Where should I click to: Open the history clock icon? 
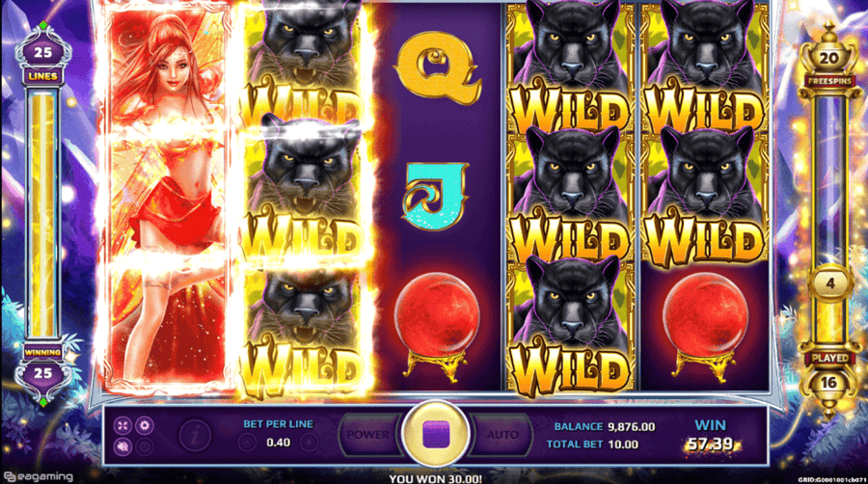[x=145, y=446]
